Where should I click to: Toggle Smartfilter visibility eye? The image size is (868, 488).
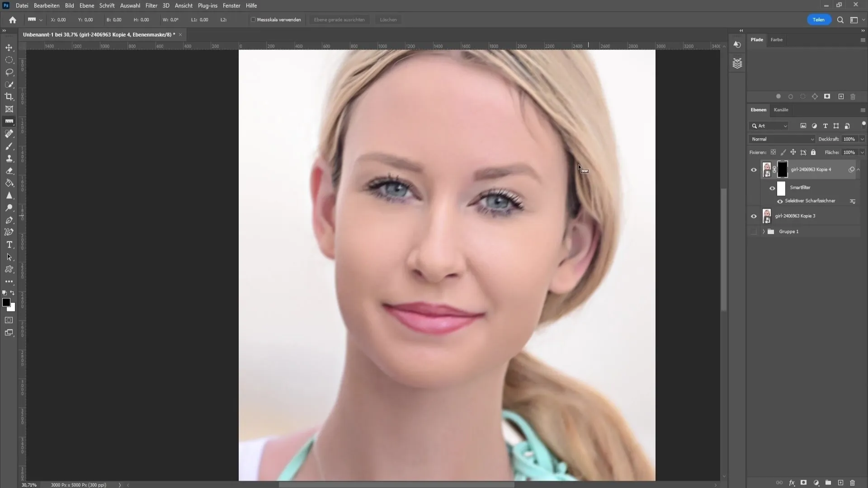(x=772, y=188)
